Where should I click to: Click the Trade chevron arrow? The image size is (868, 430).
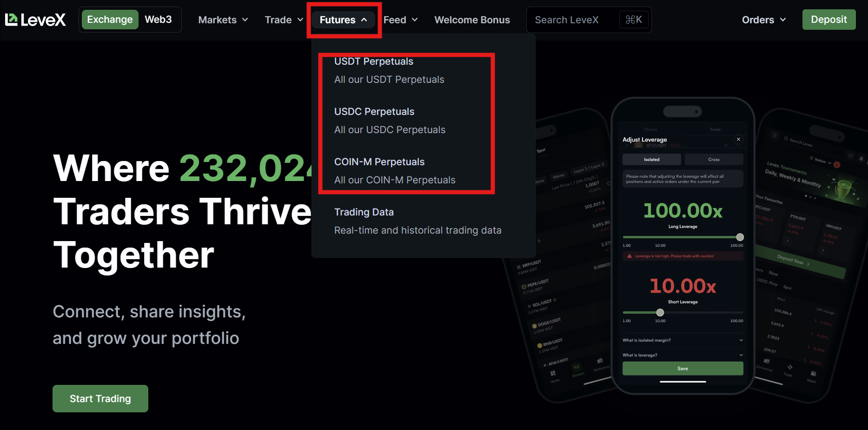(x=300, y=20)
